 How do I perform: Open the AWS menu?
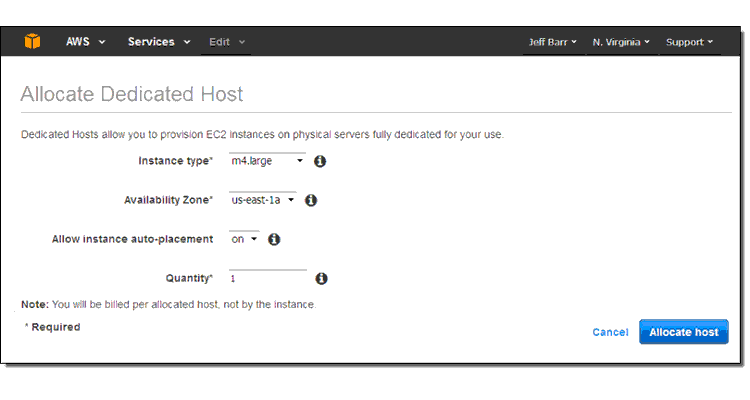coord(85,42)
